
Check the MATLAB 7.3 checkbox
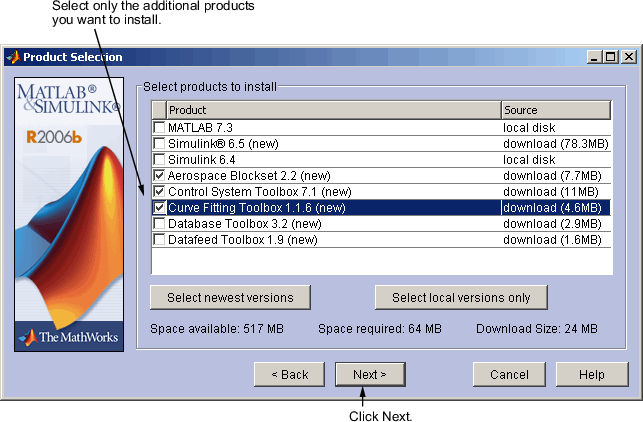[x=159, y=127]
